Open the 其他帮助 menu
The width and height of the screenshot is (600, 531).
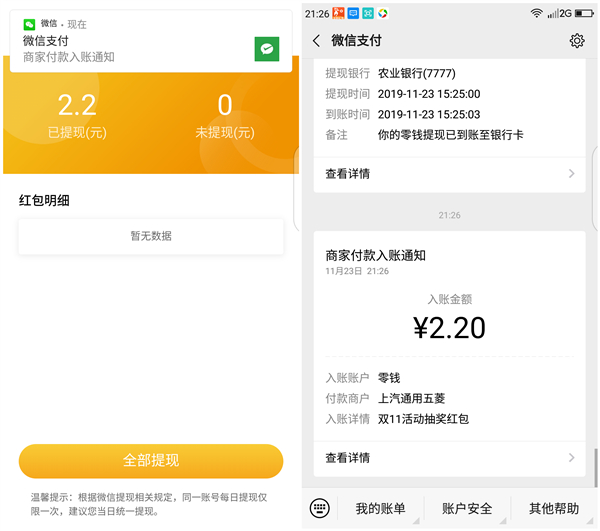pyautogui.click(x=554, y=509)
